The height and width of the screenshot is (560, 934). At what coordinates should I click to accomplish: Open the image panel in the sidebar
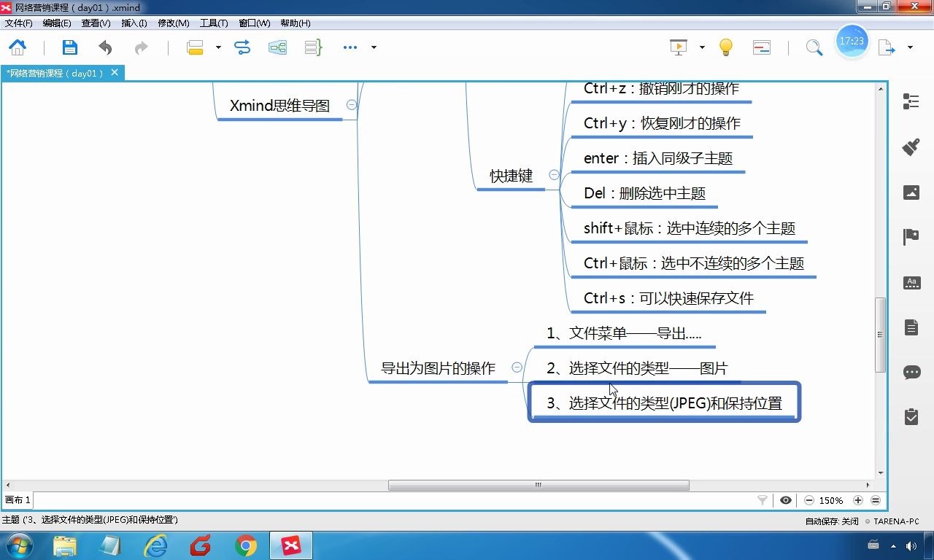point(911,192)
